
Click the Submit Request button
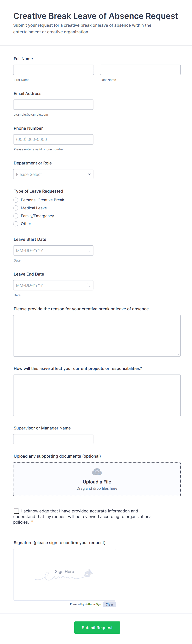97,627
